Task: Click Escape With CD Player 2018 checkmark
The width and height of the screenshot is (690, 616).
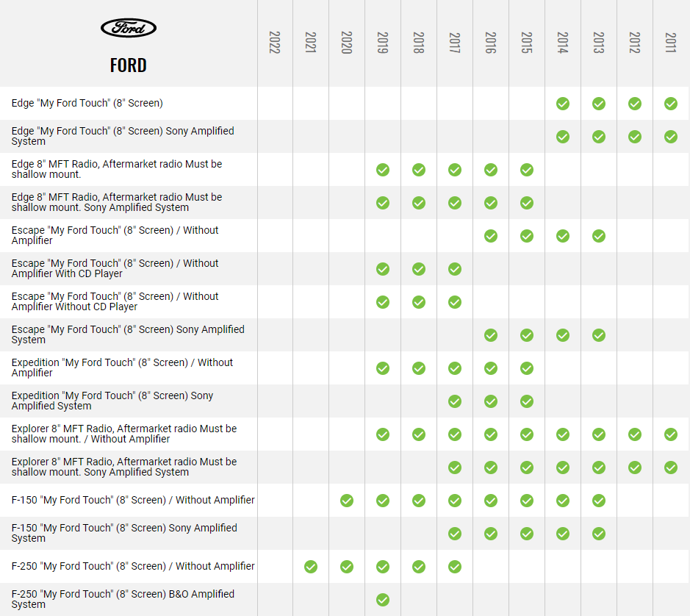Action: click(x=418, y=269)
